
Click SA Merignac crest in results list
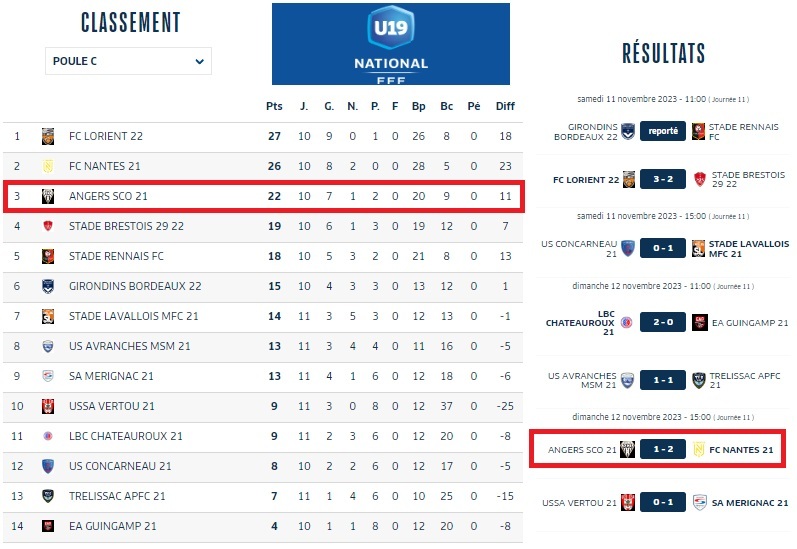699,503
